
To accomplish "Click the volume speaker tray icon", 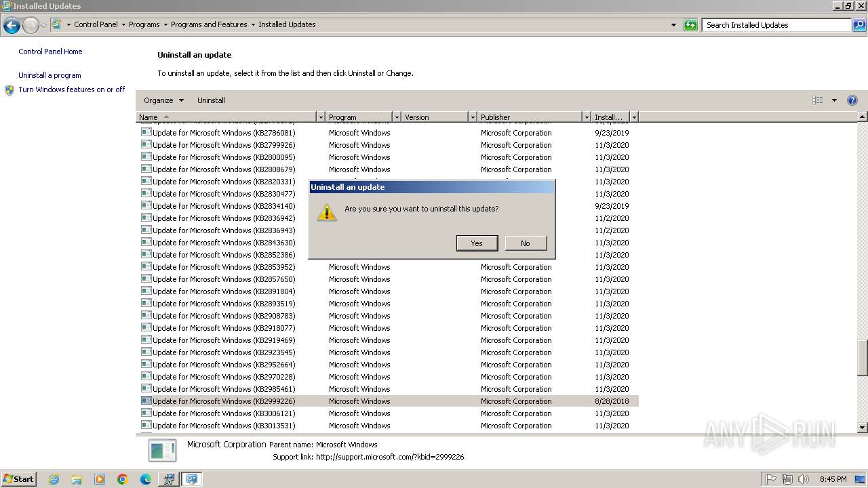I will click(x=804, y=479).
